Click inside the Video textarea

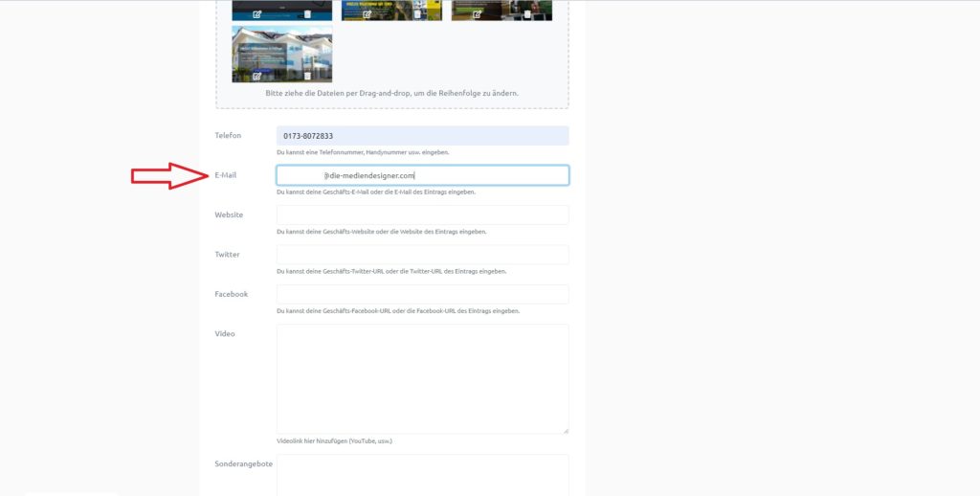[x=422, y=378]
